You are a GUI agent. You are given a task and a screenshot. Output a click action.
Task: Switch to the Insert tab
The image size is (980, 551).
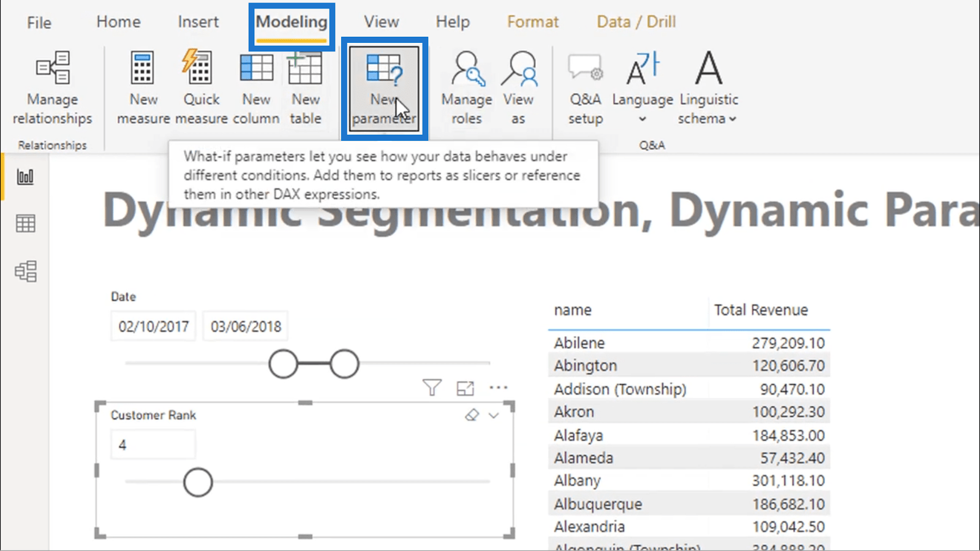click(x=198, y=22)
